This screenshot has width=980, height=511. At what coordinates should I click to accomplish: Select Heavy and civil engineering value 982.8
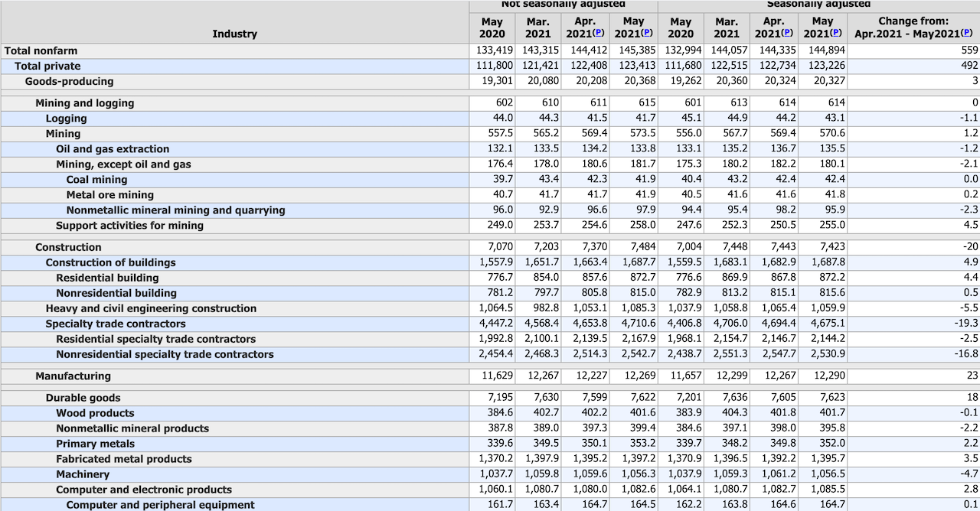(x=546, y=308)
